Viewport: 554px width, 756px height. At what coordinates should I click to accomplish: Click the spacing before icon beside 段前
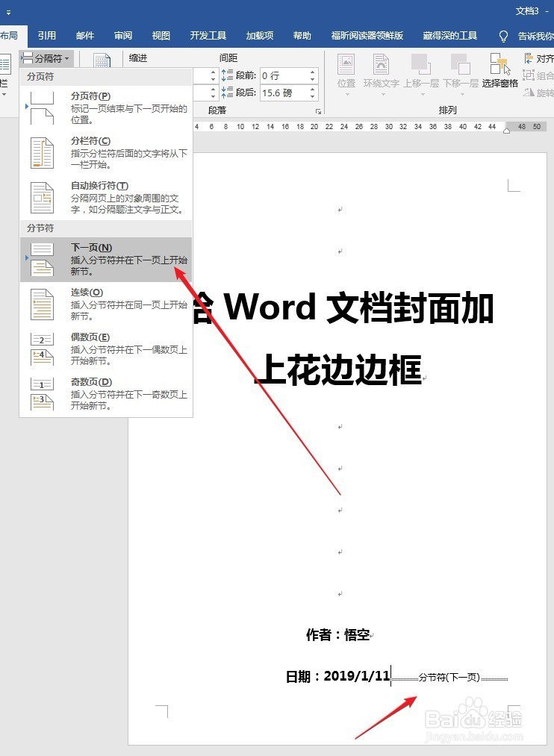[227, 75]
